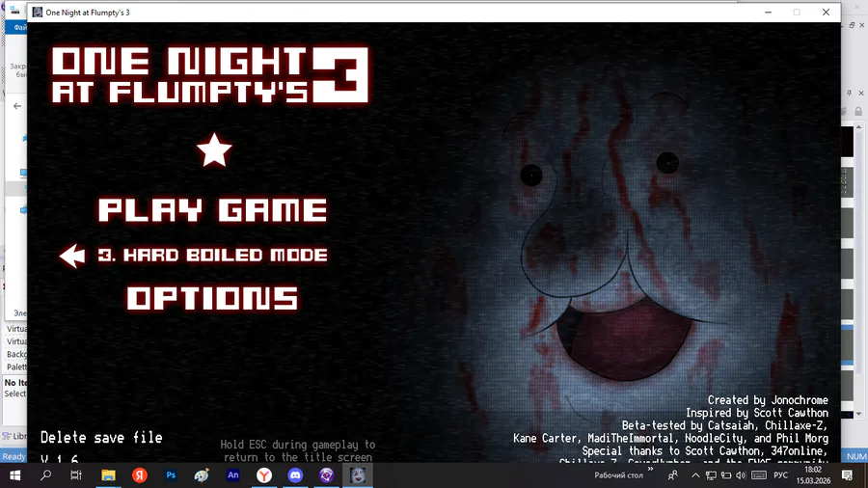This screenshot has width=868, height=488.
Task: Open Photoshop from the taskbar
Action: point(171,475)
